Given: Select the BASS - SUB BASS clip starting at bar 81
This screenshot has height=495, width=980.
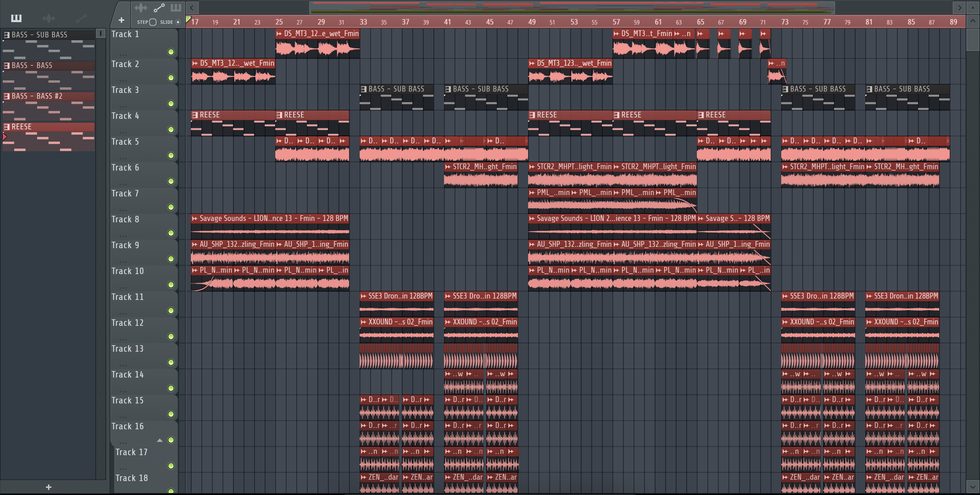Looking at the screenshot, I should pyautogui.click(x=907, y=97).
